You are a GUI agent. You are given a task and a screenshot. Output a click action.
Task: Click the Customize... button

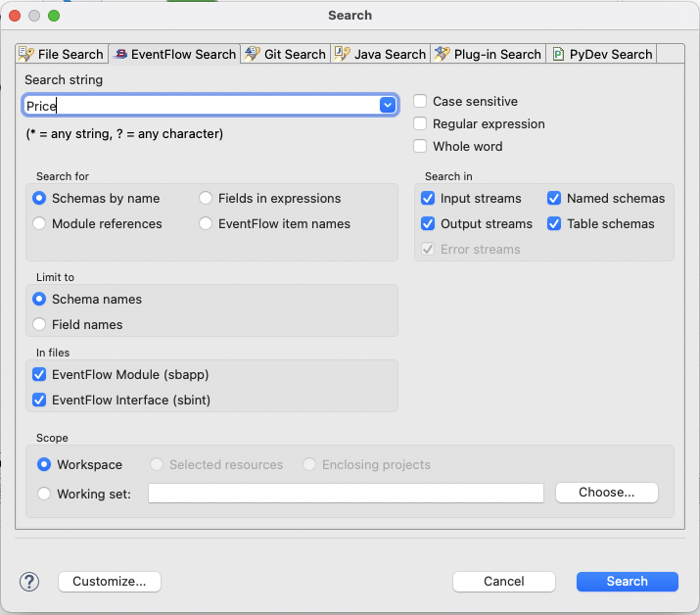click(x=110, y=582)
